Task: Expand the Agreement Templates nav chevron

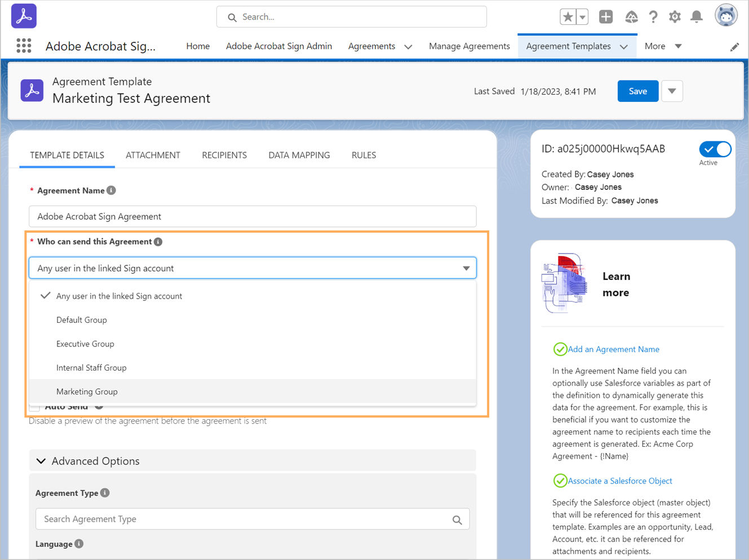Action: tap(624, 47)
